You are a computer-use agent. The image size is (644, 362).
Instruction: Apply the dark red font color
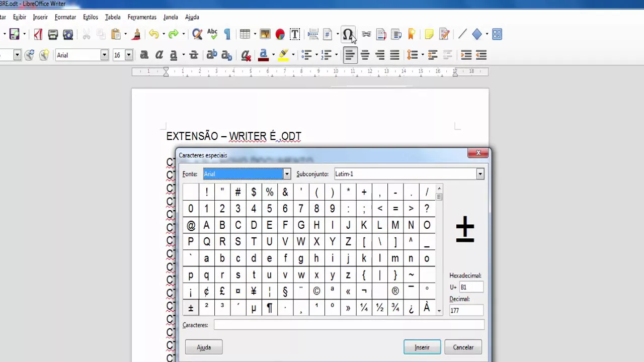tap(263, 55)
